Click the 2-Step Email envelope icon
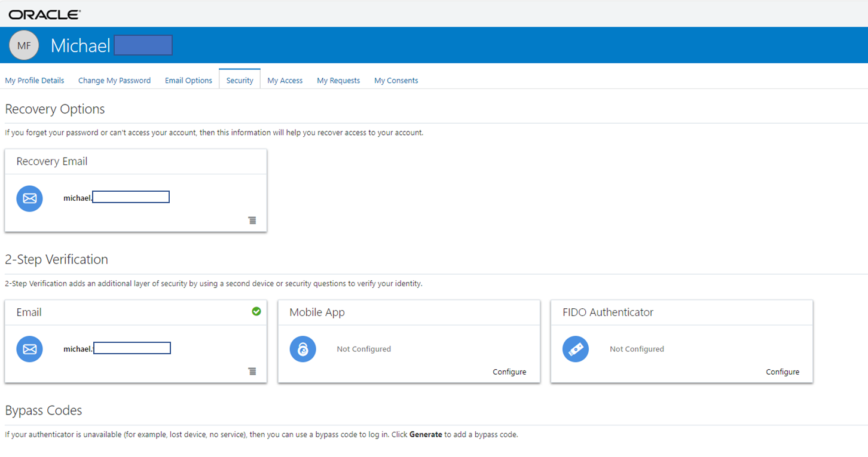Screen dimensions: 868x457 tap(29, 349)
